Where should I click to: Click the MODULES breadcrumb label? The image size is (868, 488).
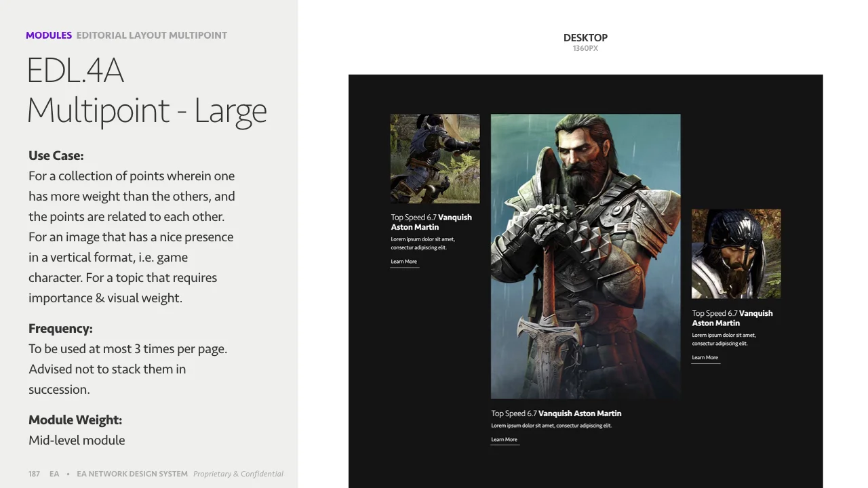coord(49,35)
